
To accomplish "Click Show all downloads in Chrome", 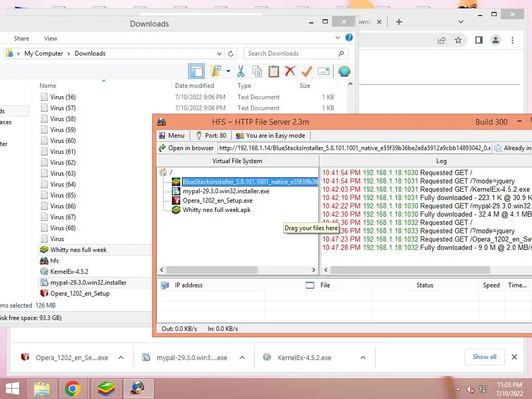I will [x=485, y=357].
